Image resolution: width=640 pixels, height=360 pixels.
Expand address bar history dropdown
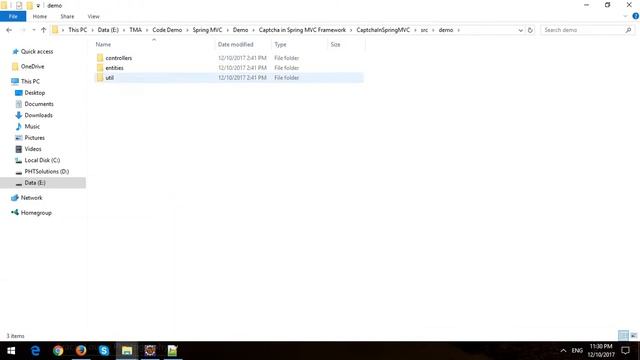coord(520,30)
